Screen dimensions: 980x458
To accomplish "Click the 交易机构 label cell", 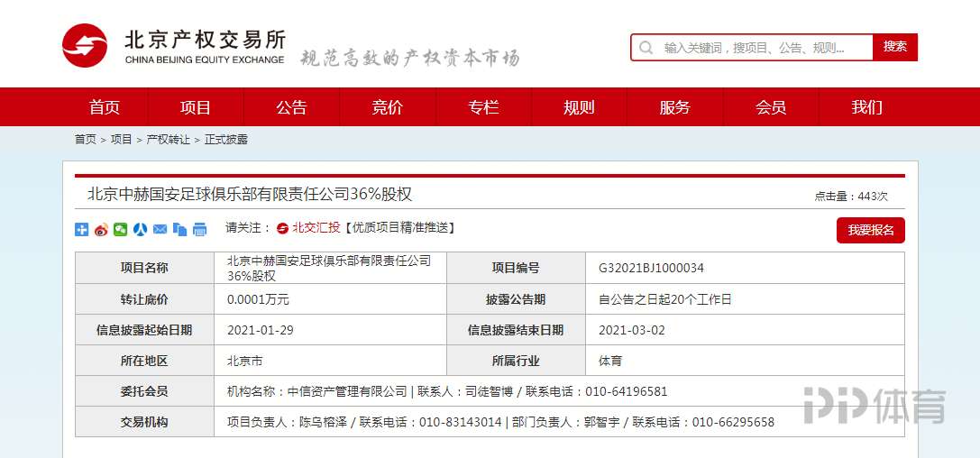I will pos(144,422).
